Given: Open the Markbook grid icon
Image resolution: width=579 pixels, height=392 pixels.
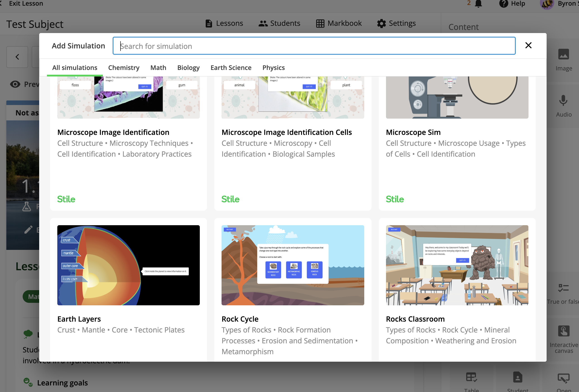Looking at the screenshot, I should click(320, 24).
